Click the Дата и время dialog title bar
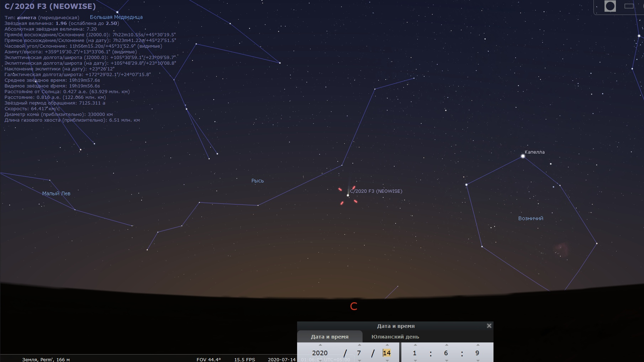Viewport: 644px width, 362px height. coord(395,326)
